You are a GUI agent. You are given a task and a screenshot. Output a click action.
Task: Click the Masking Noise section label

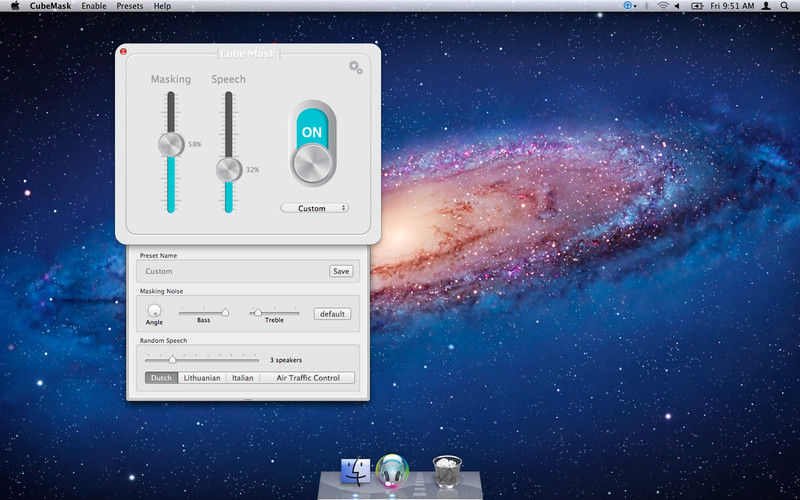point(161,291)
